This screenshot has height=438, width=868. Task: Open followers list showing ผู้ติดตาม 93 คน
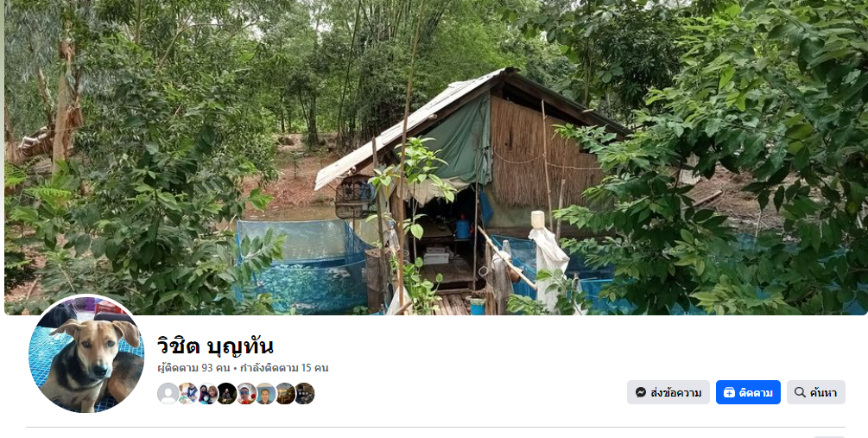(193, 368)
